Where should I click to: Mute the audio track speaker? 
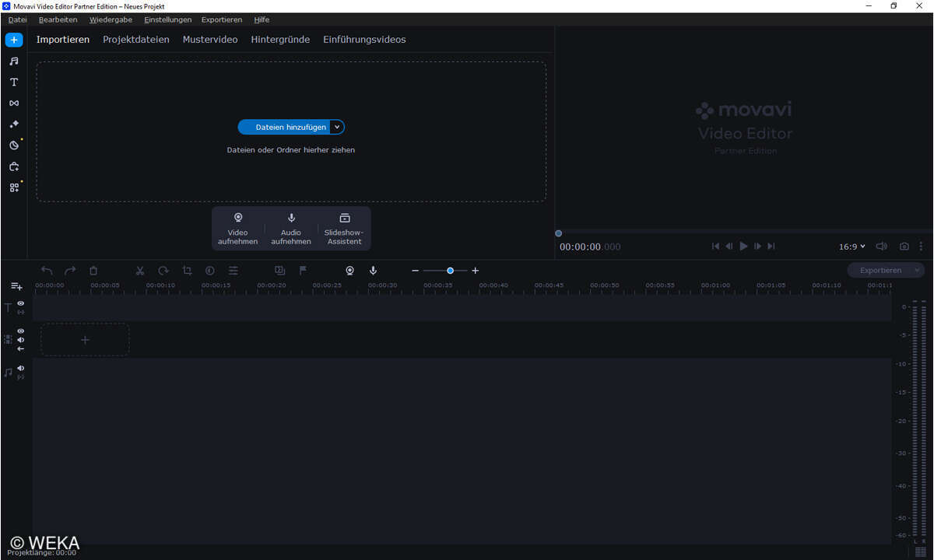click(21, 368)
